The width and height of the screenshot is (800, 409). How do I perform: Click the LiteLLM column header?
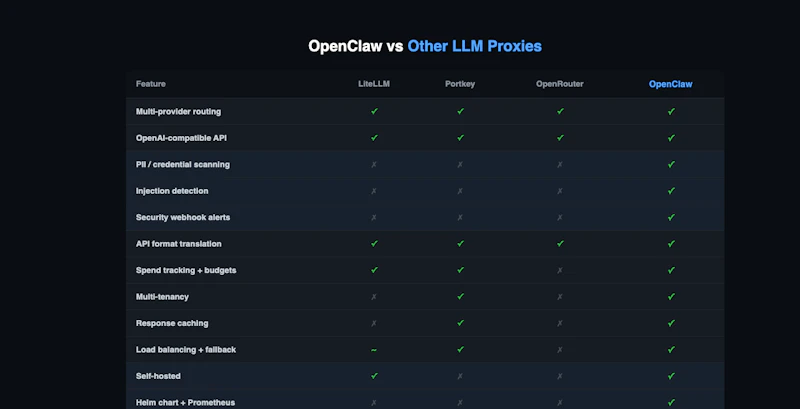(x=374, y=84)
